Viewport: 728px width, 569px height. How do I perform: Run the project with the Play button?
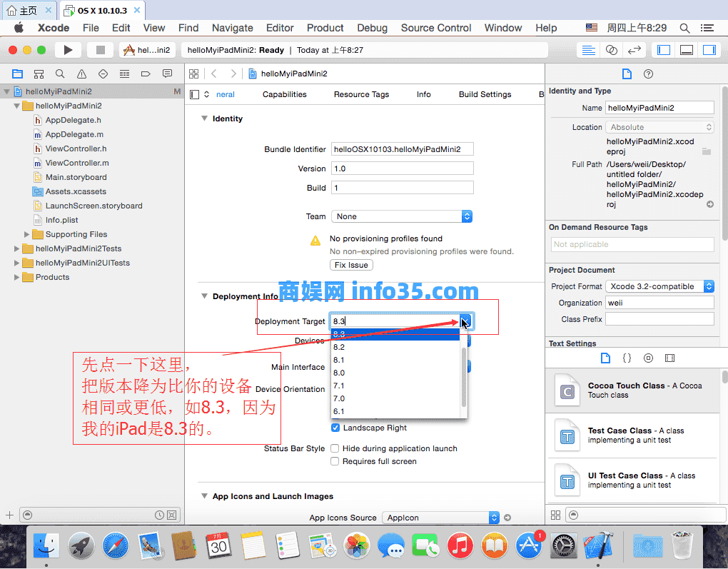pos(69,50)
